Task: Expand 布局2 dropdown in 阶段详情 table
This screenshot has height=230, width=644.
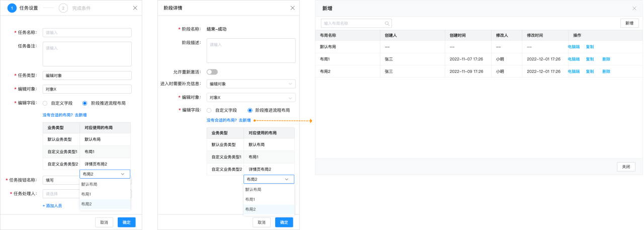Action: pos(269,179)
